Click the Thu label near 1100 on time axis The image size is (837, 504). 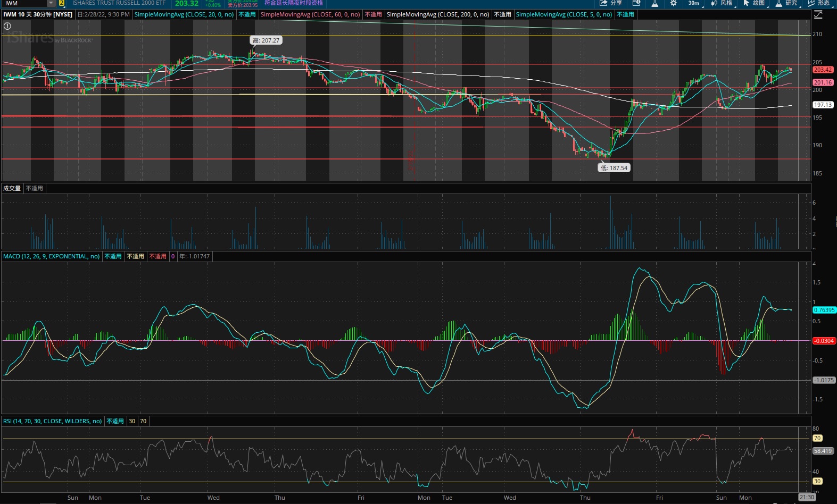pos(585,498)
